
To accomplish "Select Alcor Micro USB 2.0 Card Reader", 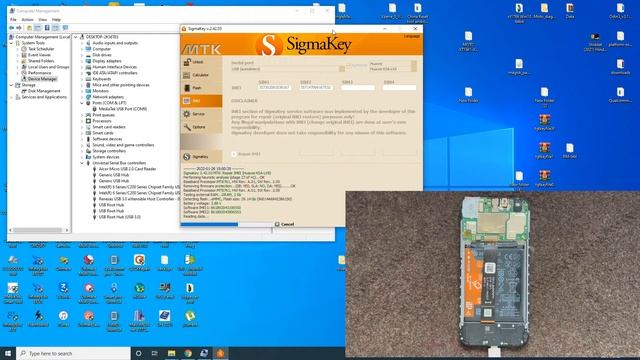I will coord(127,169).
